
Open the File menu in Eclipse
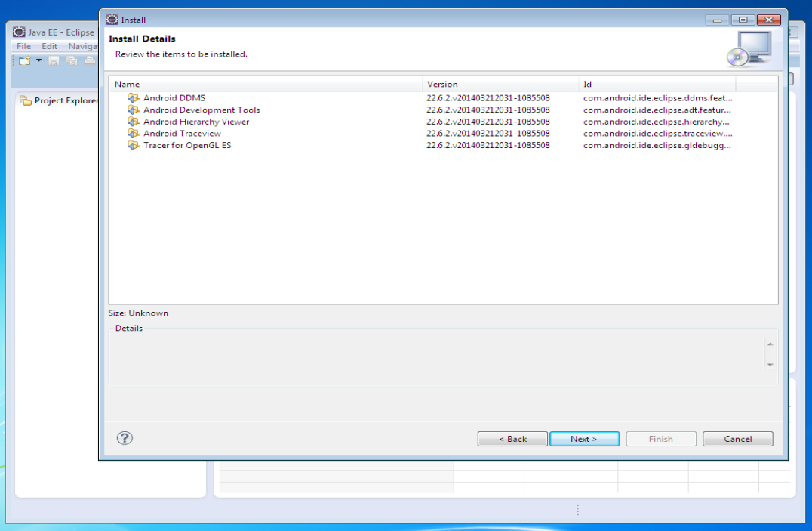pos(24,46)
